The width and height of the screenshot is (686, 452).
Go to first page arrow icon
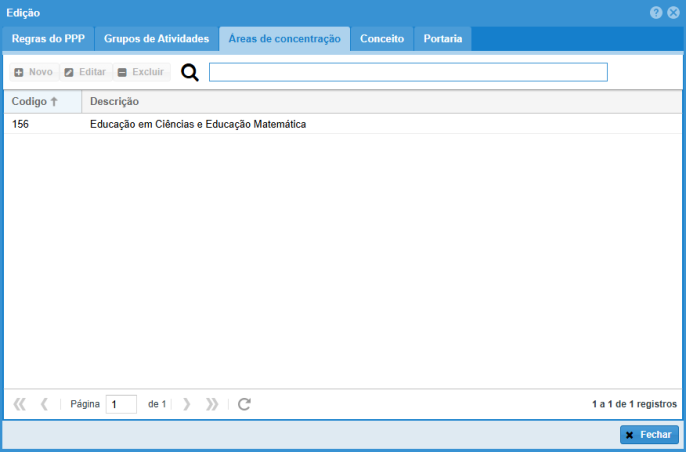click(20, 404)
